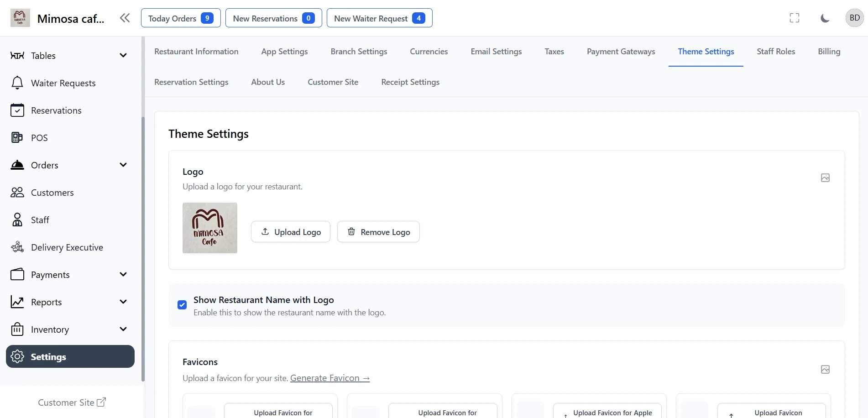Click the Settings gear icon
Image resolution: width=868 pixels, height=418 pixels.
(17, 356)
